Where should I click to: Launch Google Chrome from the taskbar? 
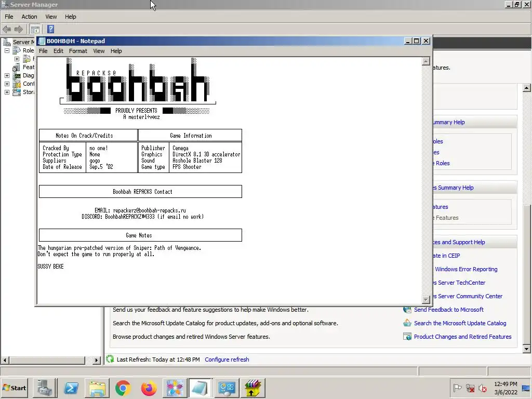tap(123, 388)
